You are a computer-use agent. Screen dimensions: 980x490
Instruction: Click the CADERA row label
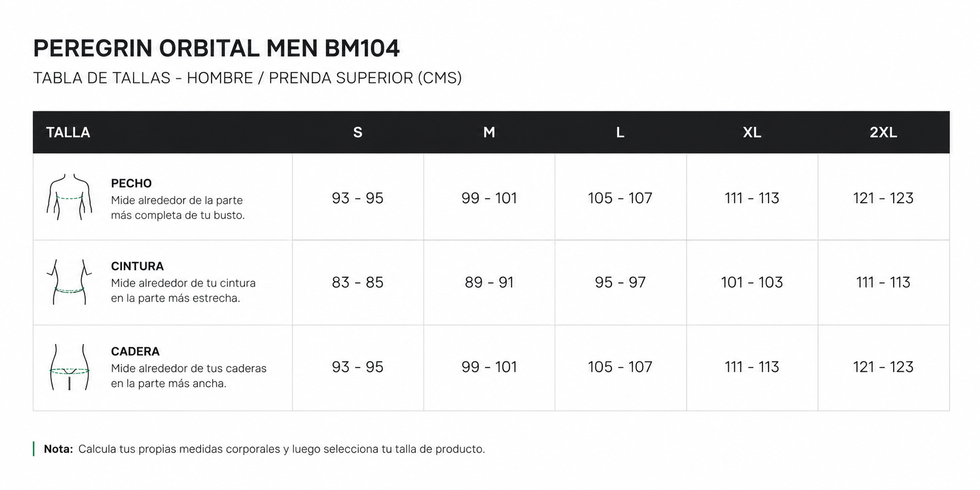[x=135, y=351]
